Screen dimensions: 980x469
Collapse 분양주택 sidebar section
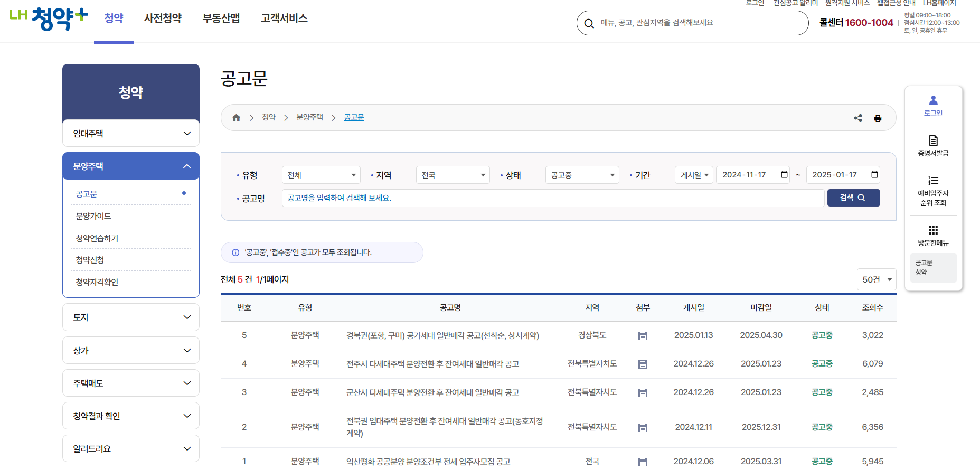pyautogui.click(x=131, y=166)
